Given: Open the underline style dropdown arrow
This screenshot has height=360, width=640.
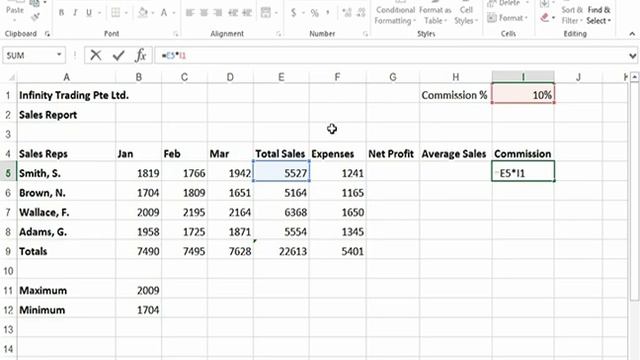Looking at the screenshot, I should [99, 13].
